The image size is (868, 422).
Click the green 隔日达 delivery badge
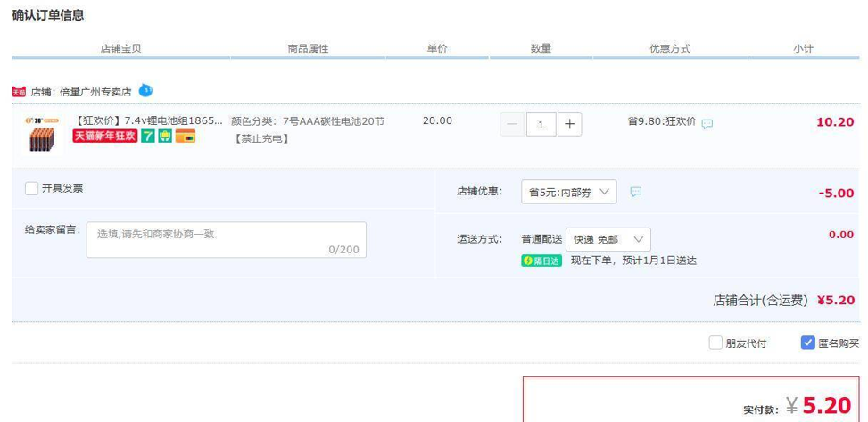541,261
